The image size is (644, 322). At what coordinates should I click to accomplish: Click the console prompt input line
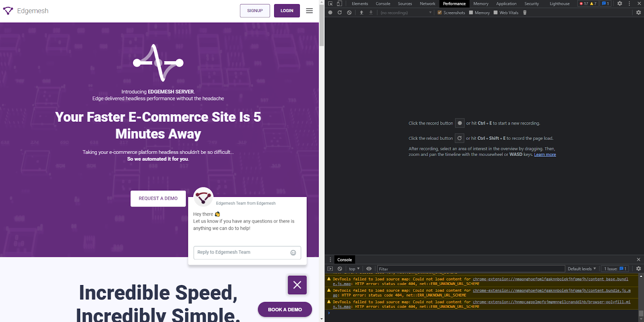coord(483,313)
